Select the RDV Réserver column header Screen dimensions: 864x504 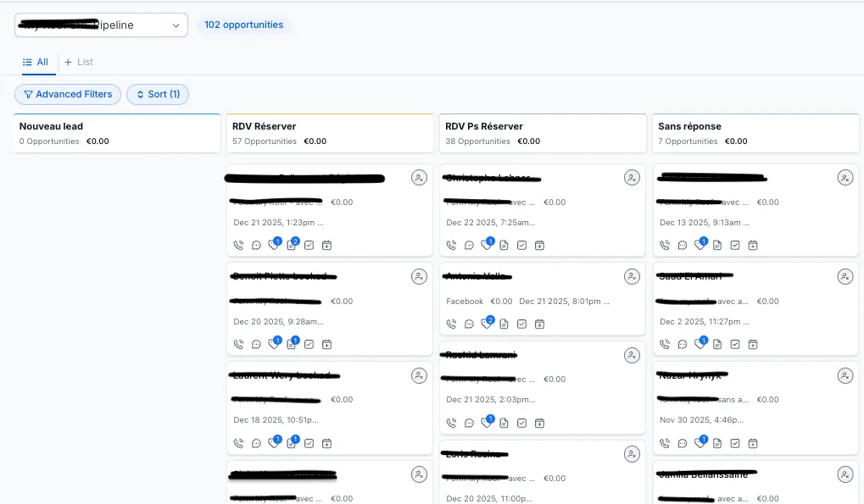pyautogui.click(x=330, y=133)
